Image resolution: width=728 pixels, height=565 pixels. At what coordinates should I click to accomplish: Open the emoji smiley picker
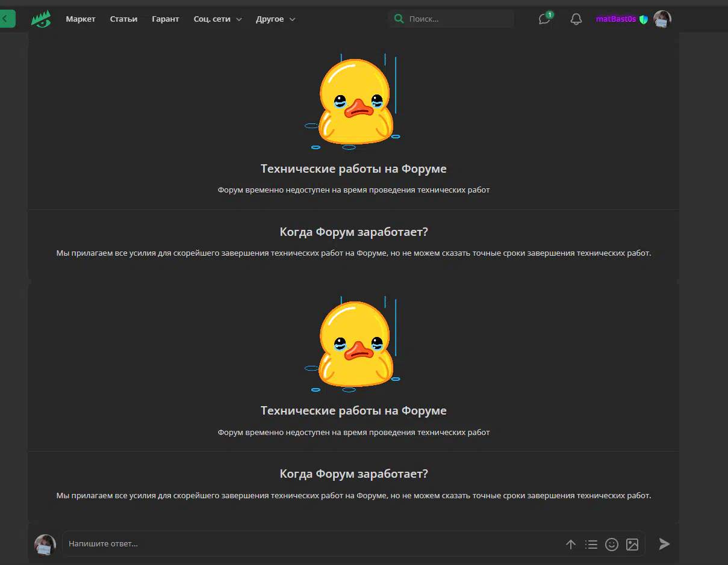pos(612,545)
